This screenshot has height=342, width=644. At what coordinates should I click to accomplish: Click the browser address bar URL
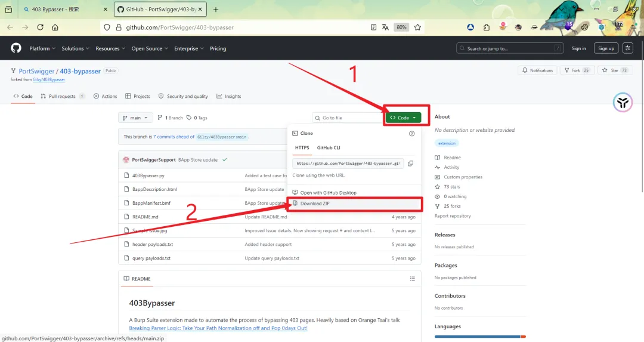click(x=179, y=27)
